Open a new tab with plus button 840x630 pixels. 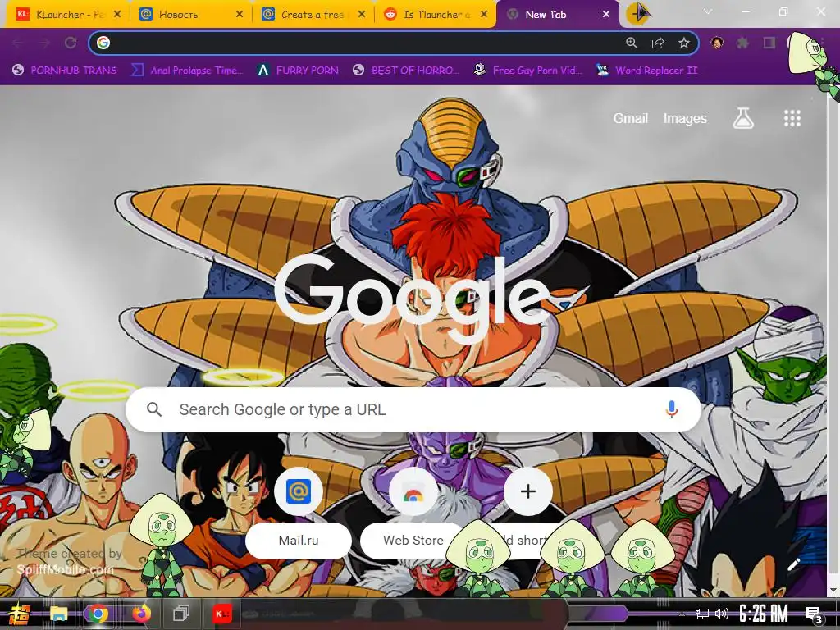click(637, 13)
